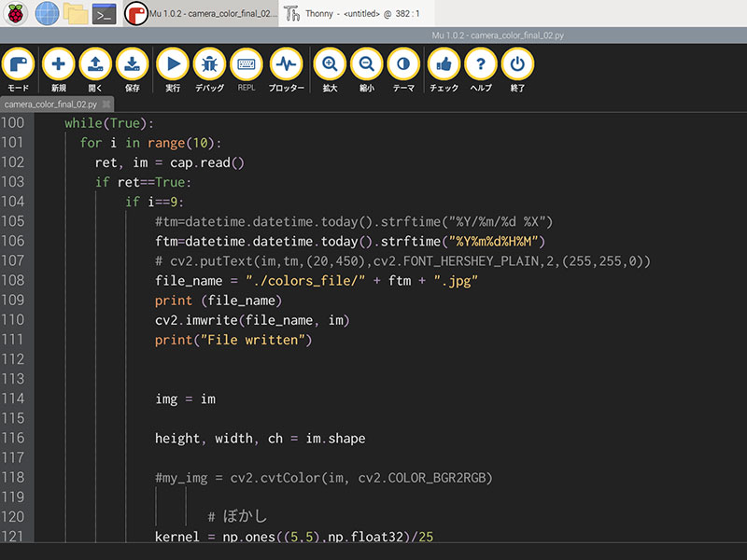Launch the terminal from the taskbar
Screen dimensions: 747x560
(104, 13)
